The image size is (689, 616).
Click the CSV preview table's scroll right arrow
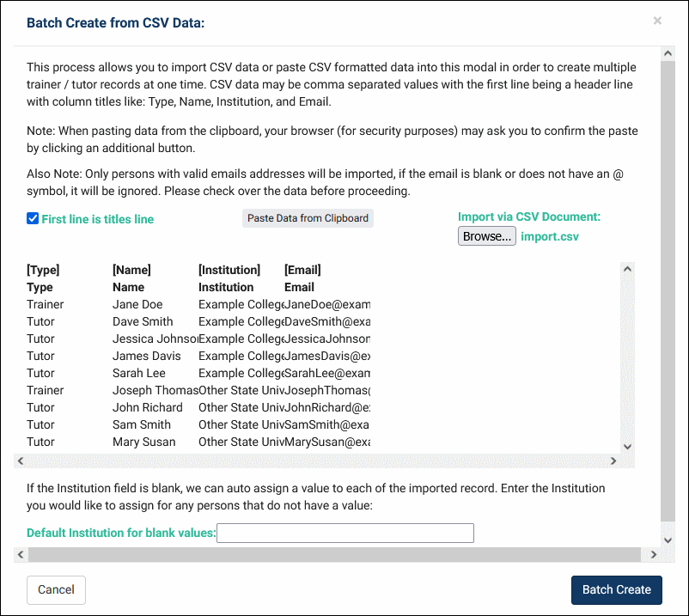[613, 461]
